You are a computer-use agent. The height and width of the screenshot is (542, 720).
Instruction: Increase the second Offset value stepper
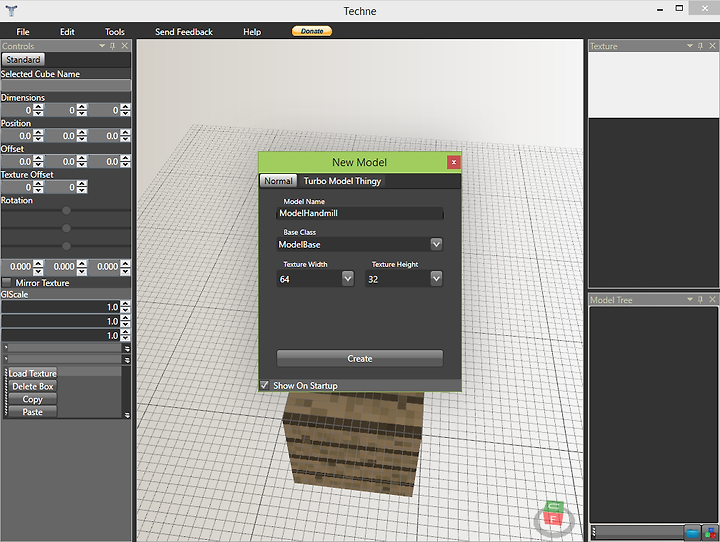point(82,158)
